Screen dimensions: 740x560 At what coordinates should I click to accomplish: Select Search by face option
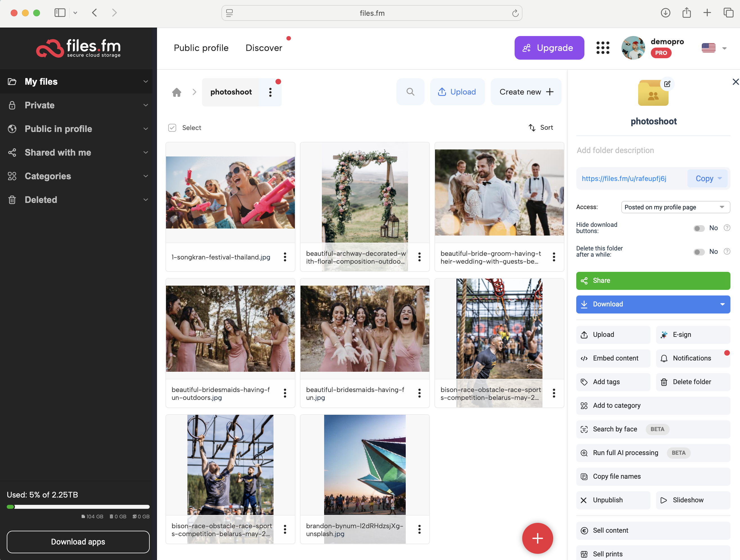coord(653,429)
